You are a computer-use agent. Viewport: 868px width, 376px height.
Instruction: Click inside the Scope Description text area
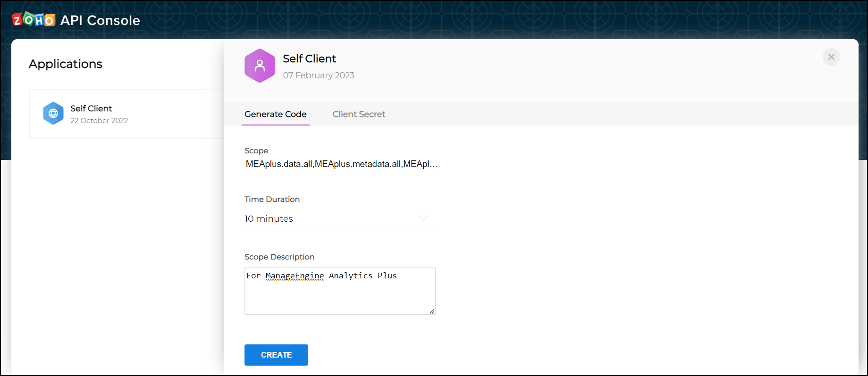pos(340,295)
